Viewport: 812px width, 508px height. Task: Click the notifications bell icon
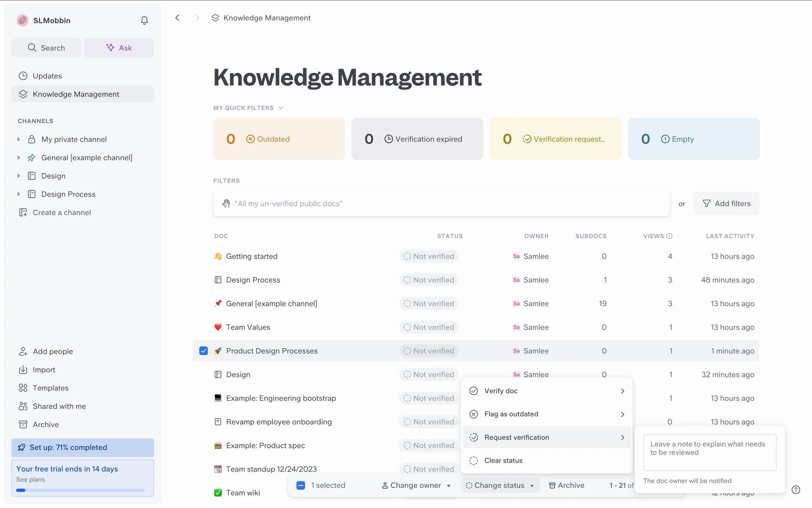click(144, 20)
